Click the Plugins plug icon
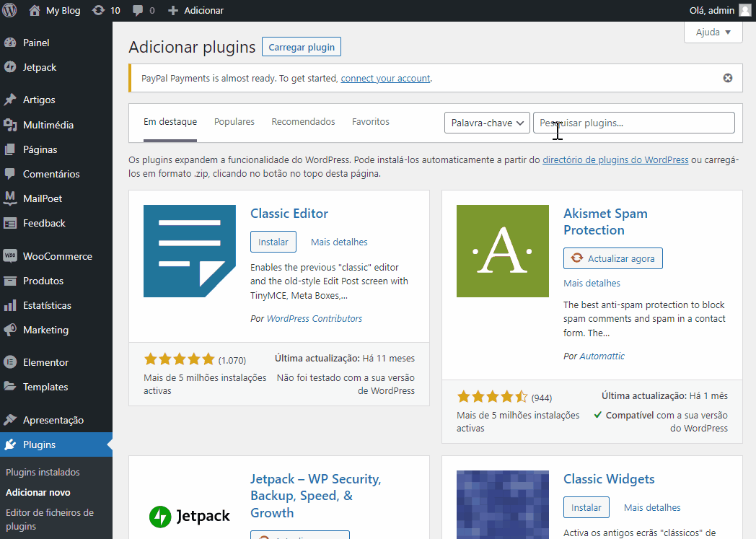The width and height of the screenshot is (756, 539). click(x=10, y=444)
